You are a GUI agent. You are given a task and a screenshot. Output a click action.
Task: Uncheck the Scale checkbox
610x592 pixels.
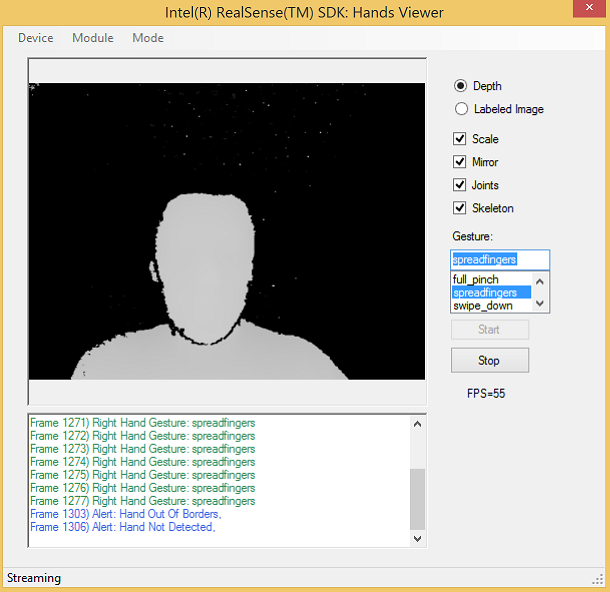click(x=460, y=139)
